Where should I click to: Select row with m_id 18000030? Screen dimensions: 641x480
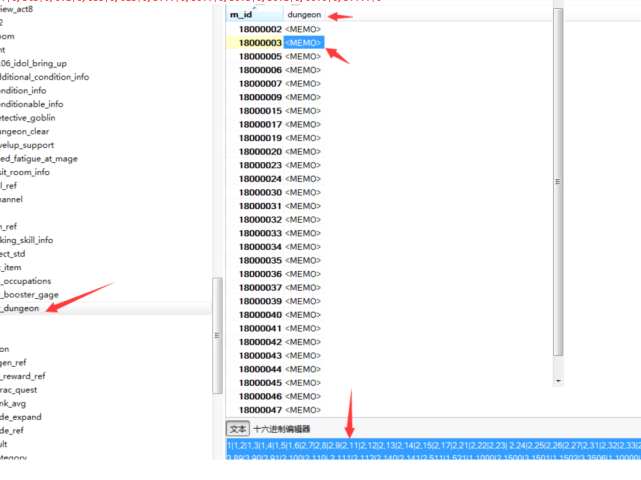tap(260, 192)
